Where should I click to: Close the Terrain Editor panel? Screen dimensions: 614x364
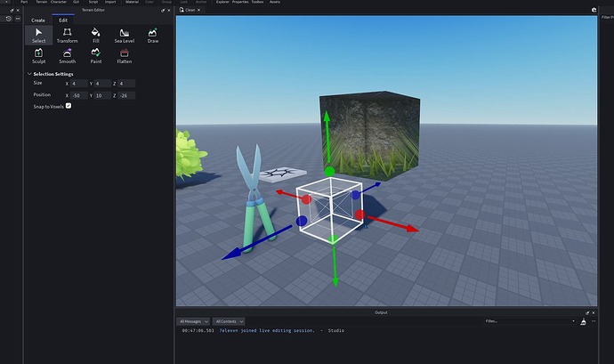[169, 10]
